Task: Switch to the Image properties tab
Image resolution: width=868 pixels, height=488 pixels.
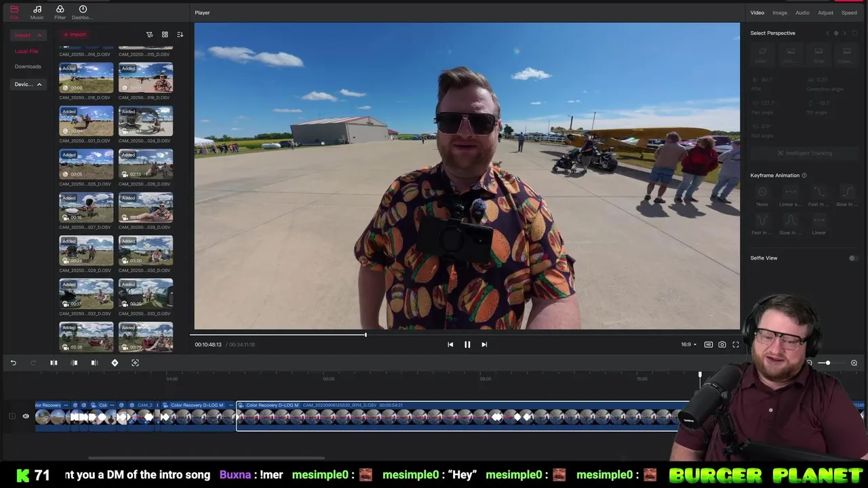Action: point(780,12)
